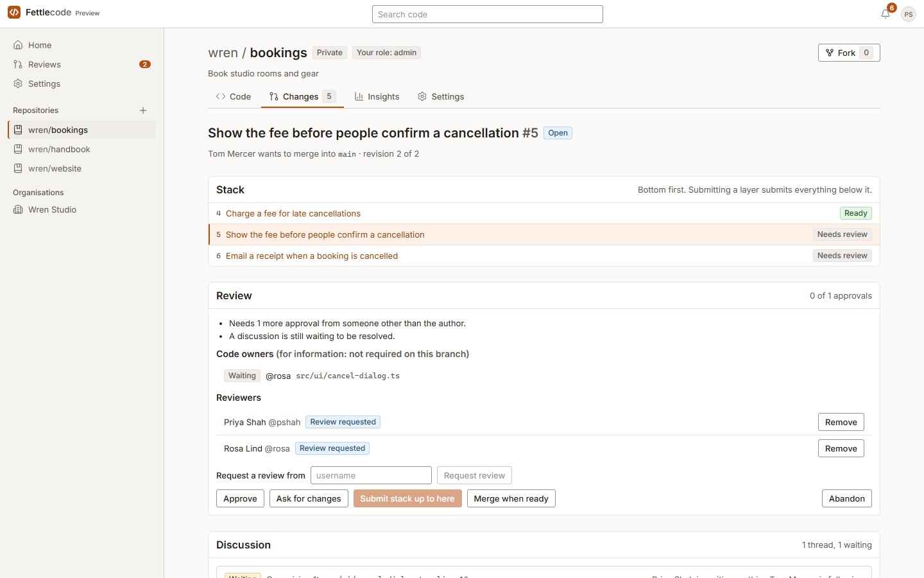Remove Rosa Lind as reviewer

(x=841, y=448)
